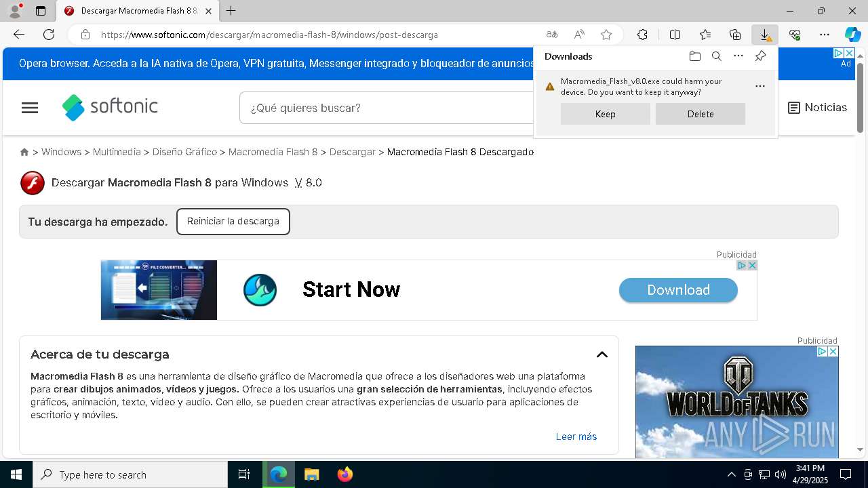Viewport: 868px width, 488px height.
Task: Open Edge Settings and more menu
Action: pos(825,35)
